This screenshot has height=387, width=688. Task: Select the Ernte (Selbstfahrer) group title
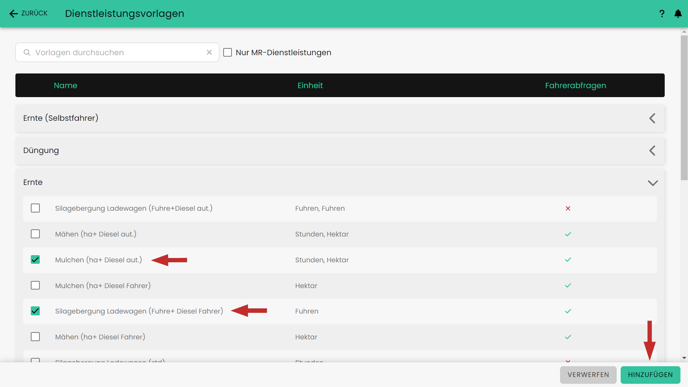pyautogui.click(x=61, y=118)
